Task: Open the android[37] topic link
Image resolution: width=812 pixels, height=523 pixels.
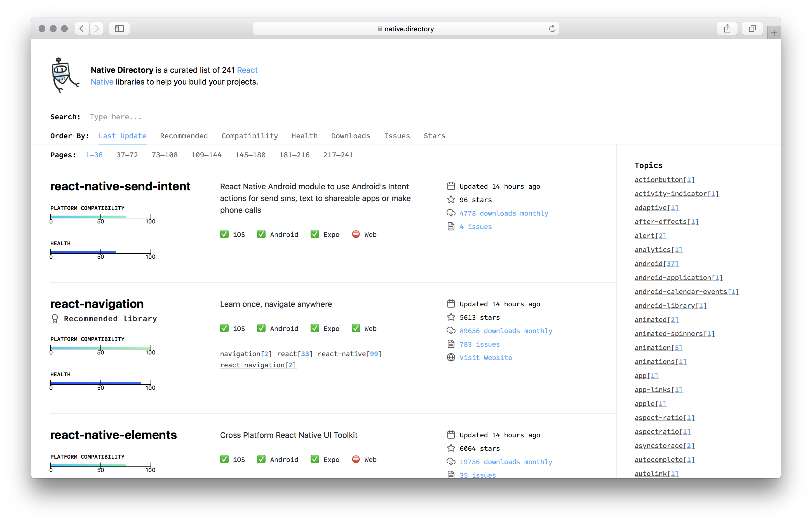Action: click(656, 263)
